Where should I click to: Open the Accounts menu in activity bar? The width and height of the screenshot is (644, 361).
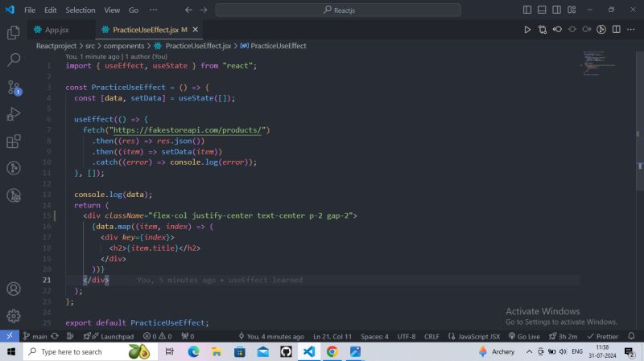pyautogui.click(x=13, y=289)
